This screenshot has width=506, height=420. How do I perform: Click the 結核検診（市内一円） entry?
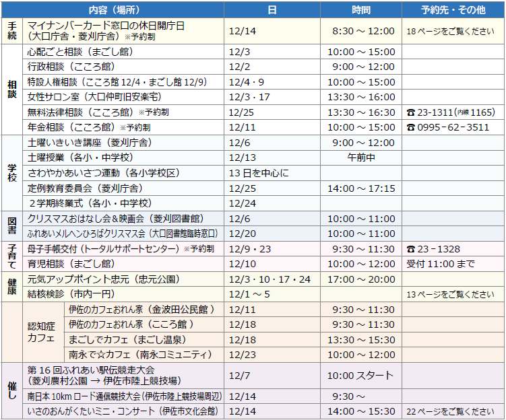71,294
